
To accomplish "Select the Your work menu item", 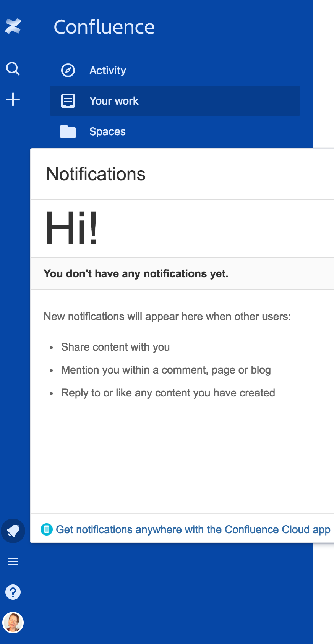I will (x=114, y=100).
